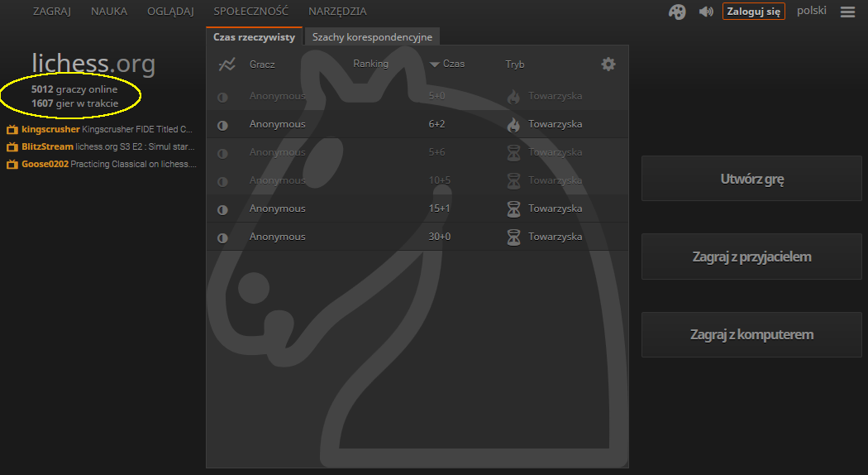Viewport: 868px width, 475px height.
Task: Click the flame icon in the 6+2 row
Action: click(x=513, y=125)
